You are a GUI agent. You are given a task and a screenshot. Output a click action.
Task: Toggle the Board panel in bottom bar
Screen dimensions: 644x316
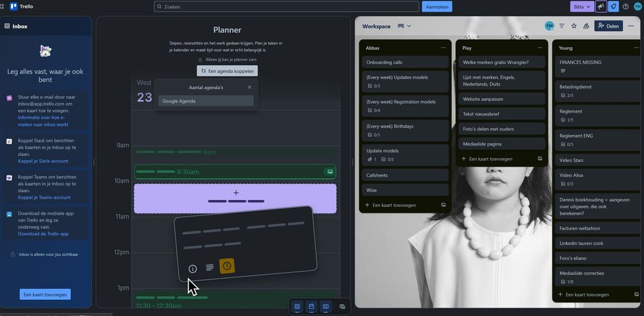(326, 306)
